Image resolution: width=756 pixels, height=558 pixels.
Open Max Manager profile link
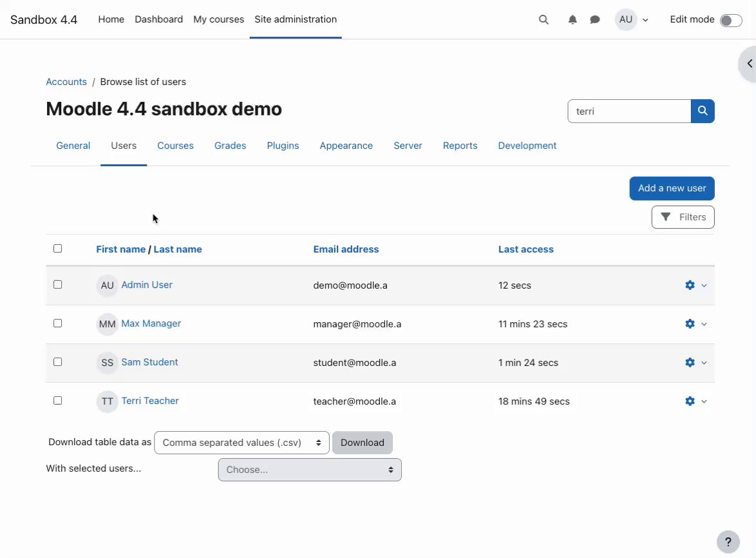pyautogui.click(x=151, y=323)
